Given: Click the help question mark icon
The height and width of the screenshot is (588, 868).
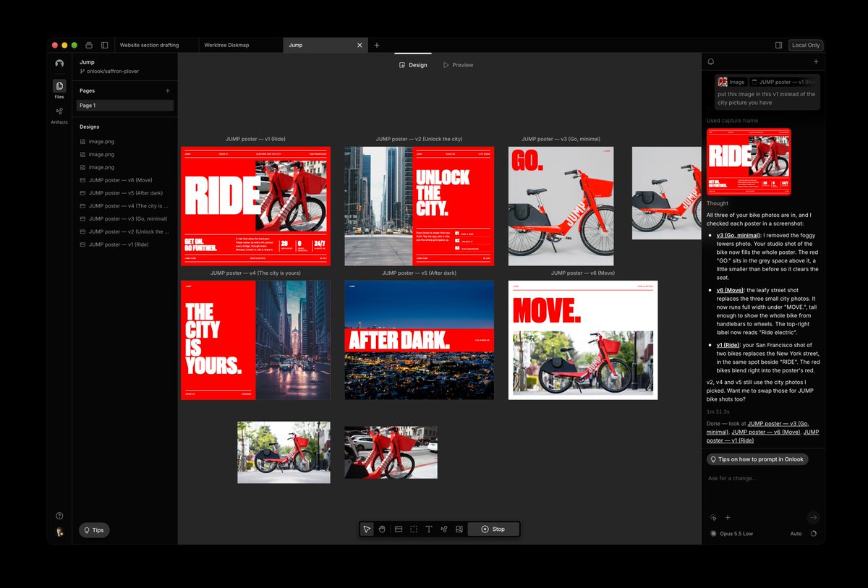Looking at the screenshot, I should coord(59,516).
